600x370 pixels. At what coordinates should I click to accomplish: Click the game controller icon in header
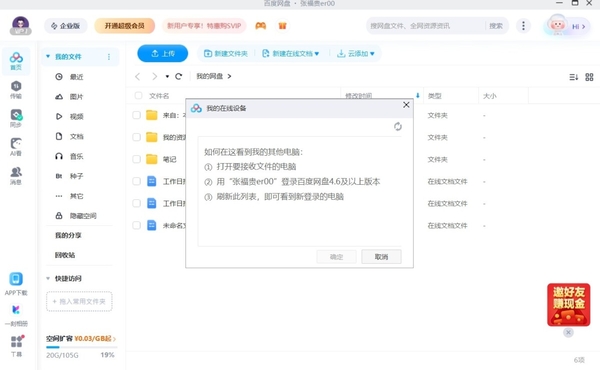(x=261, y=26)
